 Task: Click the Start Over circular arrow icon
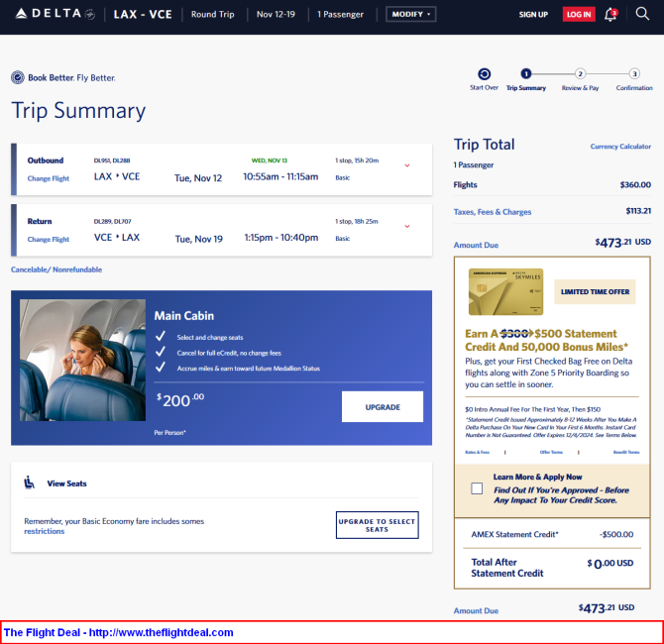484,74
